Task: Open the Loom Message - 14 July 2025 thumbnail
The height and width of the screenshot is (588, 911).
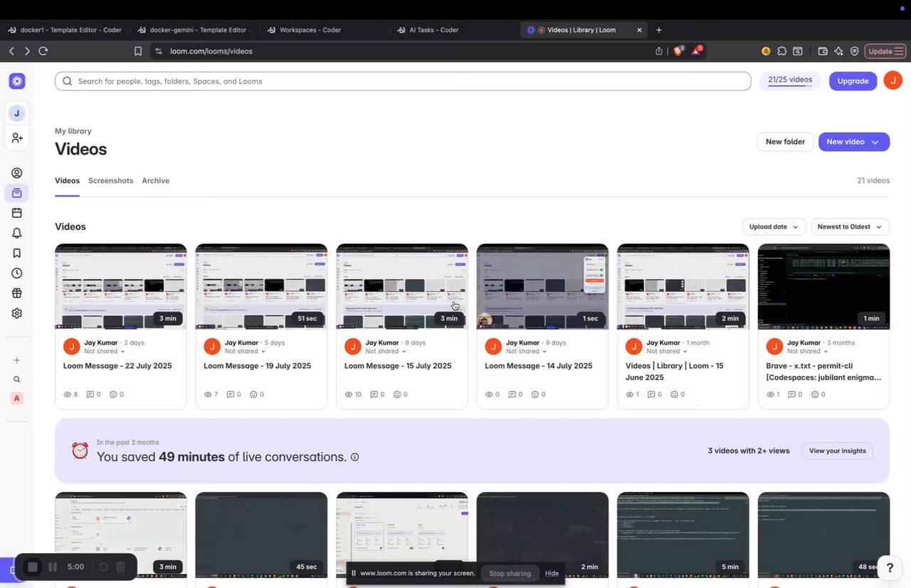Action: [542, 287]
